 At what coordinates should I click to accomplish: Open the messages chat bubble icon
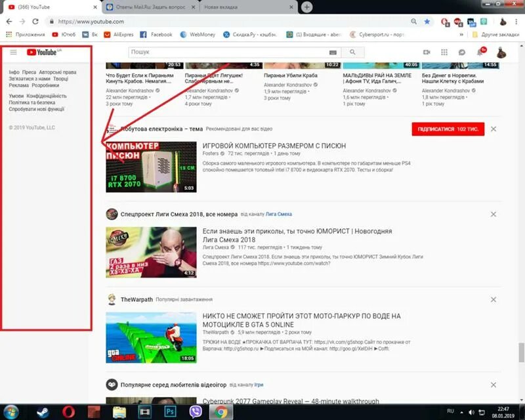462,52
